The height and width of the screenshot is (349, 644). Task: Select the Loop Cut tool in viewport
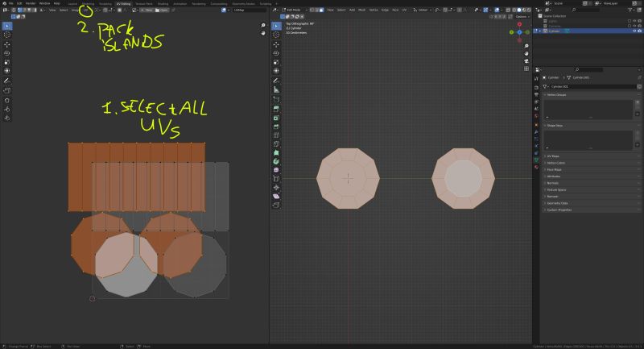(x=276, y=135)
